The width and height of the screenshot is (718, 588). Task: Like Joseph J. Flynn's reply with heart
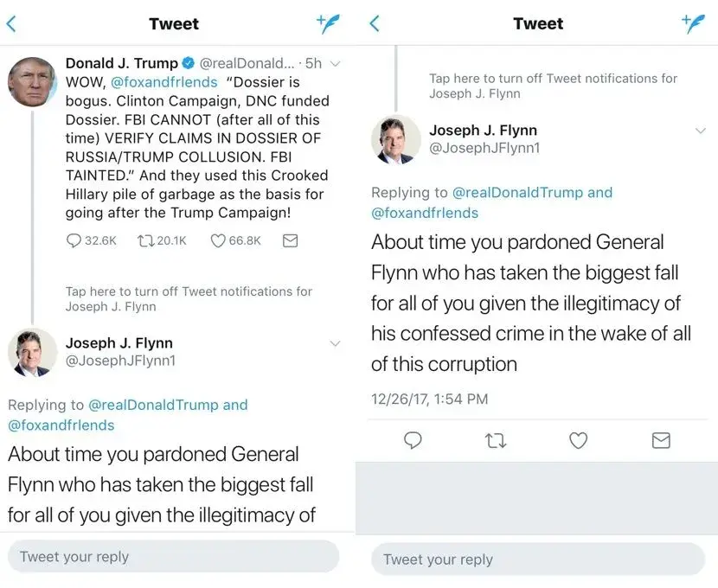(578, 441)
